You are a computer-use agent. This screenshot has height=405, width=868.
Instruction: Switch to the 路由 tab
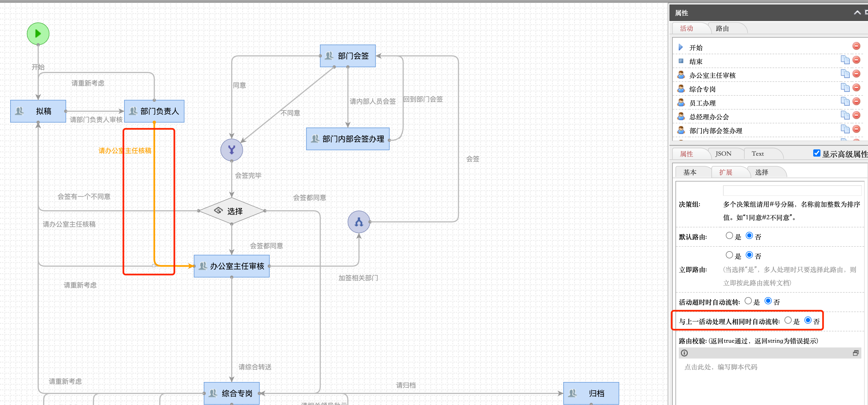click(x=722, y=29)
